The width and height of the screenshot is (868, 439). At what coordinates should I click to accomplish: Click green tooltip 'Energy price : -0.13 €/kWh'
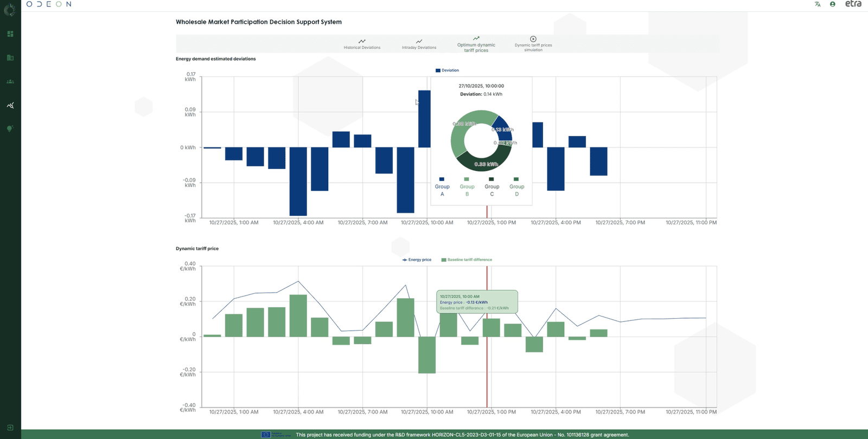point(464,302)
